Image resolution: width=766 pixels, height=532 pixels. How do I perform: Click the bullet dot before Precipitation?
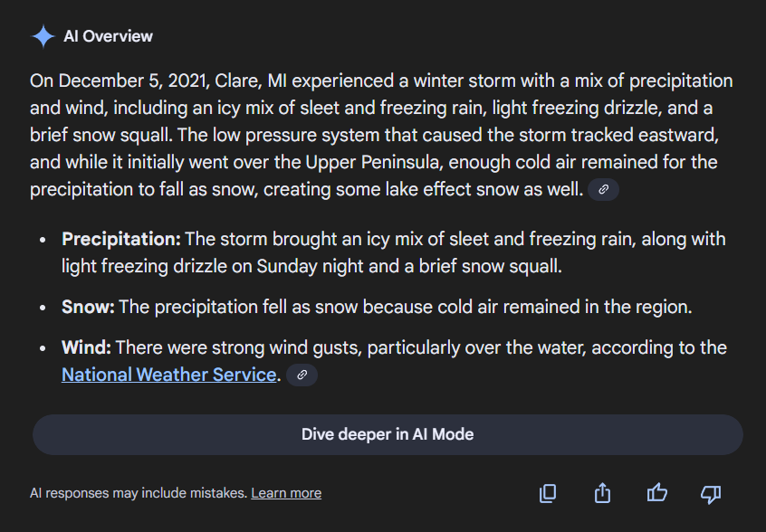tap(43, 241)
